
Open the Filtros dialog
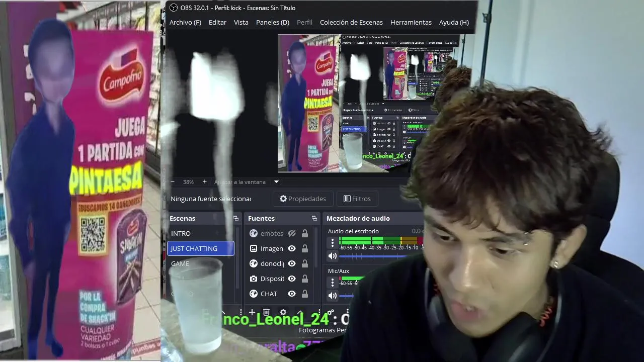pyautogui.click(x=357, y=199)
